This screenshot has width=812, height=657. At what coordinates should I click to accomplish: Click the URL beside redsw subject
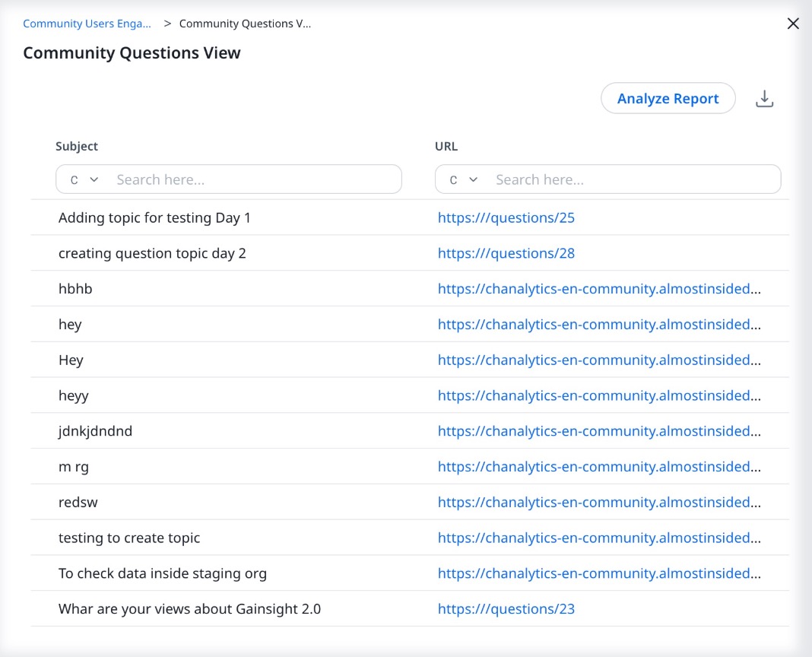coord(600,502)
